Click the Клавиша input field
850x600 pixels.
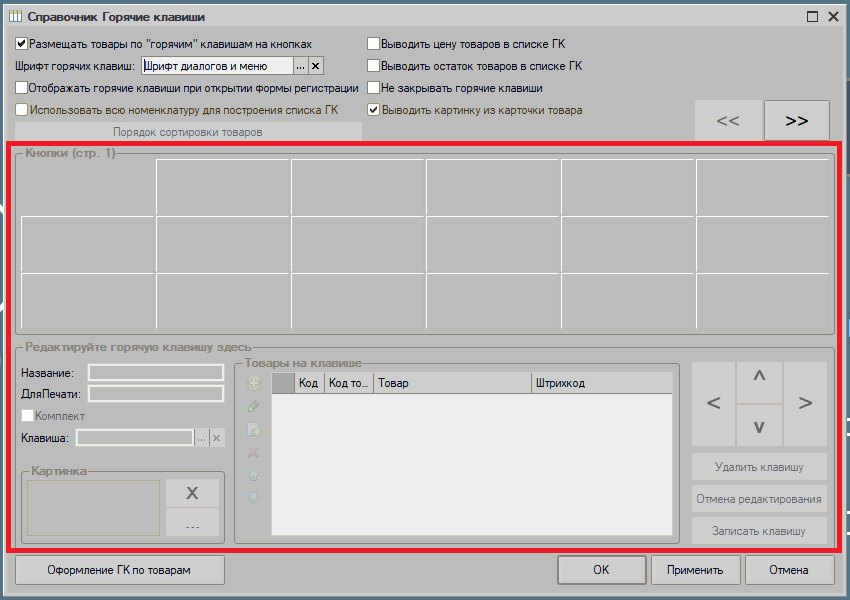135,438
